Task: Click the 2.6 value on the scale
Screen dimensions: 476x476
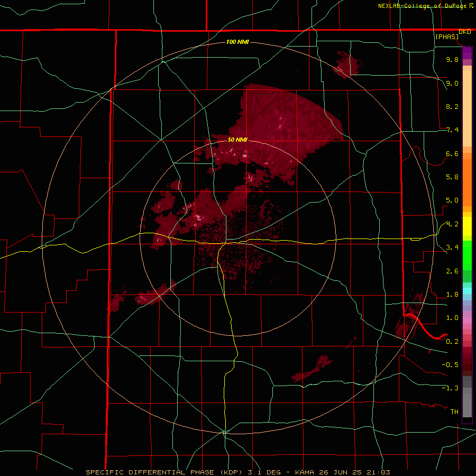Action: (x=452, y=271)
